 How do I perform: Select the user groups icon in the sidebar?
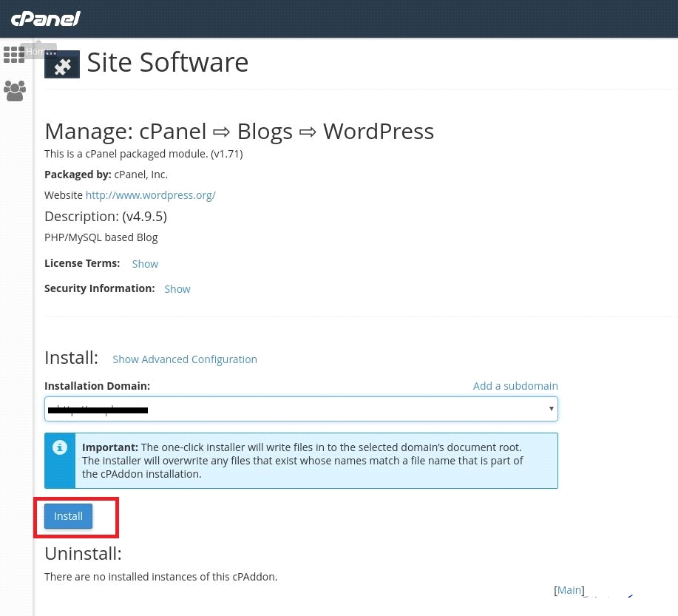[x=14, y=90]
